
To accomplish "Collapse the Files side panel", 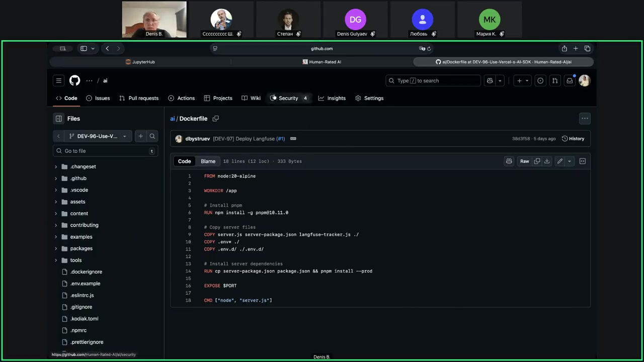I will tap(59, 119).
